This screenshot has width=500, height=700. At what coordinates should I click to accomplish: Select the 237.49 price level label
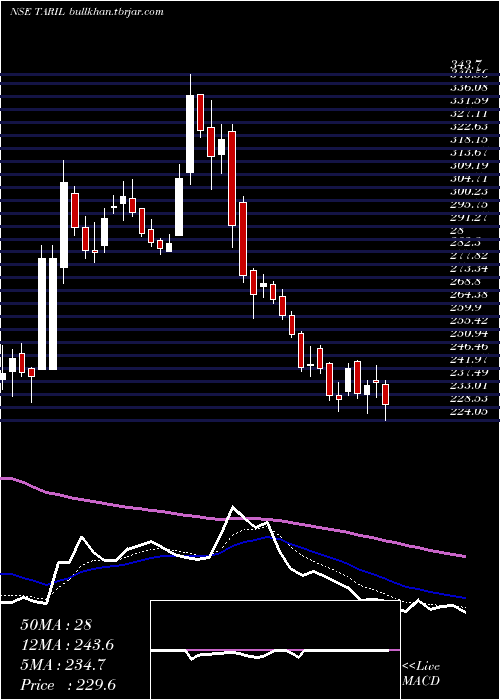469,372
